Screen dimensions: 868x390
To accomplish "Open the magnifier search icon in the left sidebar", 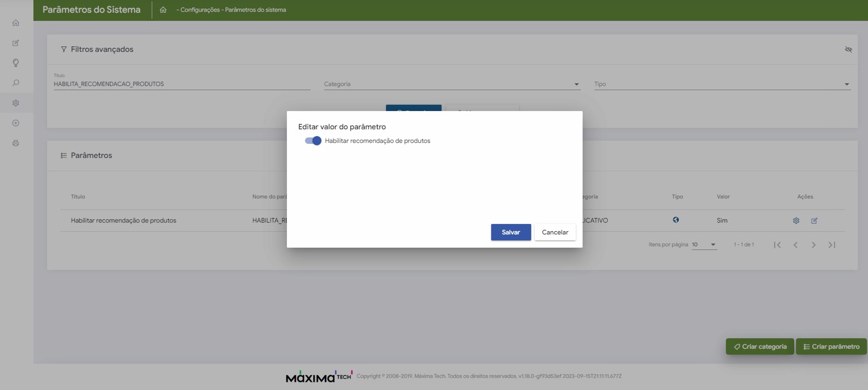I will 16,83.
